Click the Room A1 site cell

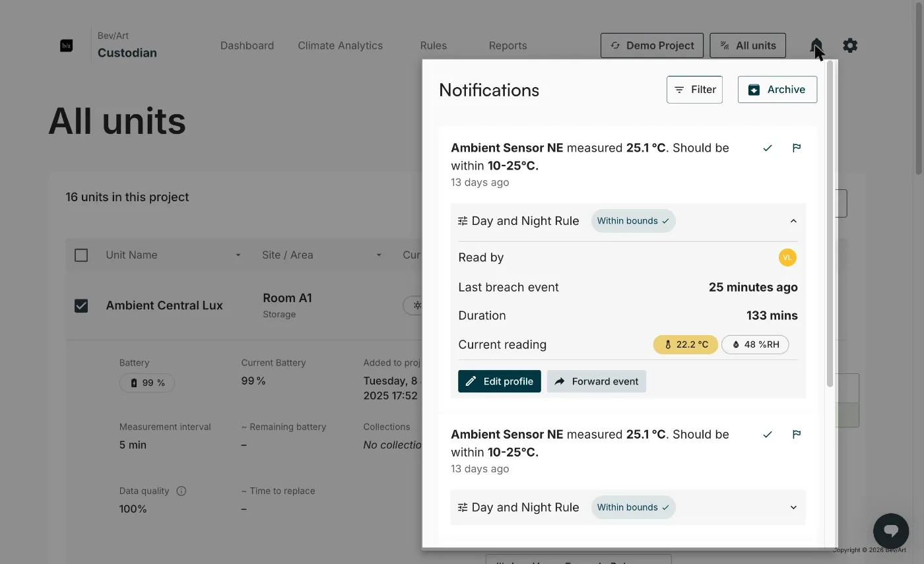click(x=287, y=298)
